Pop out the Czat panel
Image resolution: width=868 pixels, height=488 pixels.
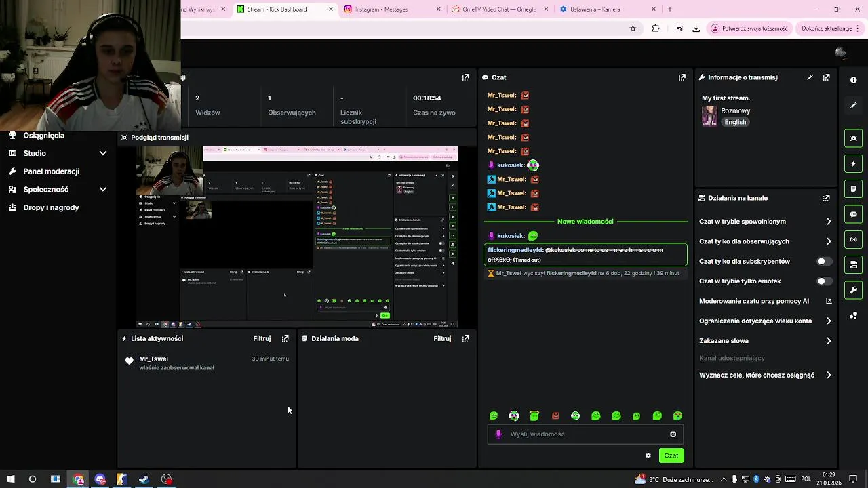pyautogui.click(x=682, y=77)
